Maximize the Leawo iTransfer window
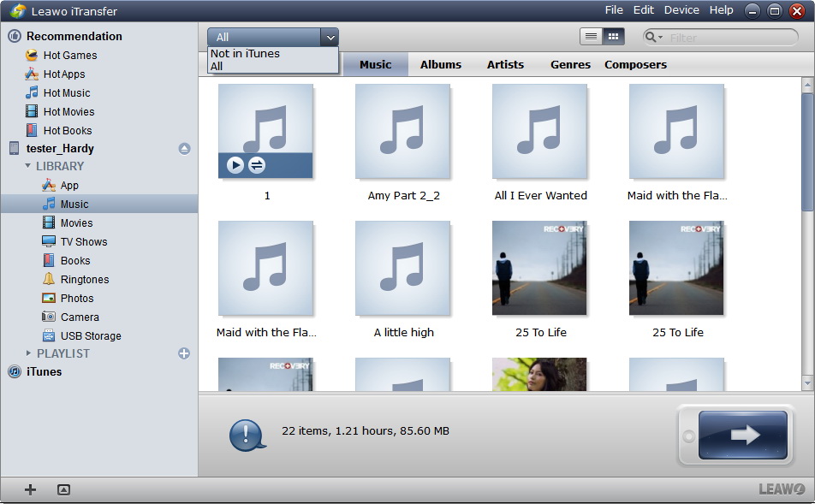 (x=775, y=11)
